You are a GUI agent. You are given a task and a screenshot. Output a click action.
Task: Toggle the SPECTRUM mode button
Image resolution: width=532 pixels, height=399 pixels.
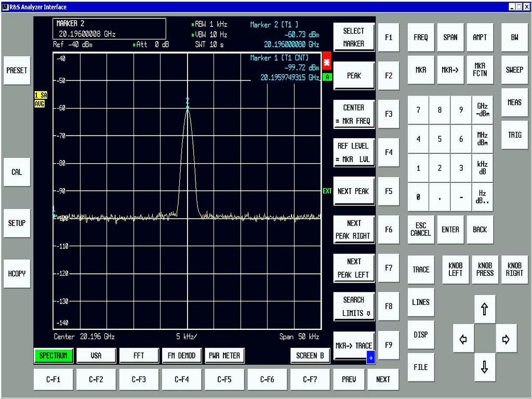pos(53,356)
